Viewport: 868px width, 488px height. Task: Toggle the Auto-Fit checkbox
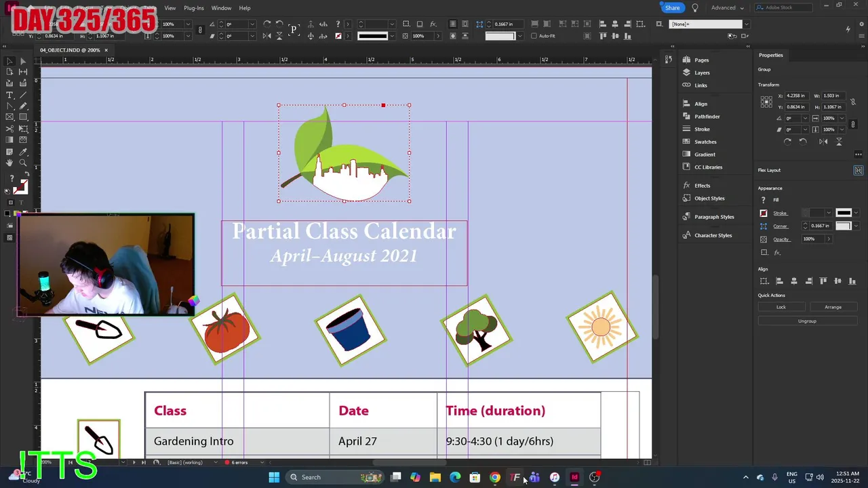click(x=534, y=36)
